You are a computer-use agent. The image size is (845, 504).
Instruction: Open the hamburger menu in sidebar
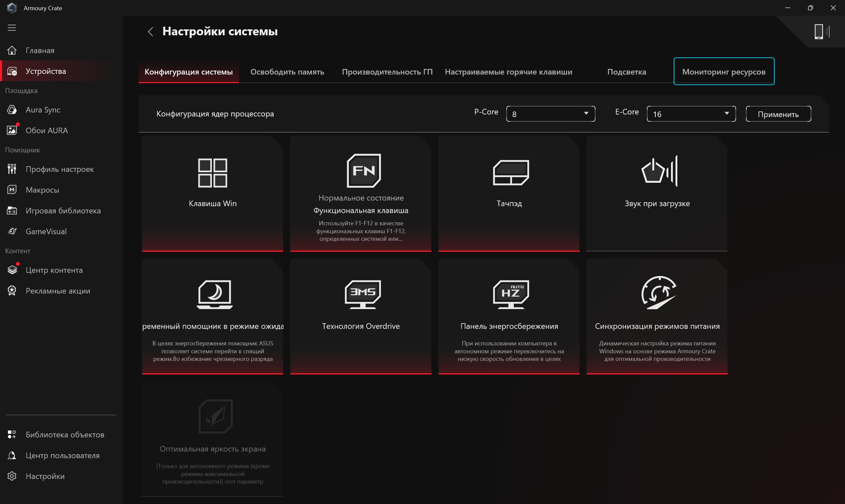[x=12, y=28]
